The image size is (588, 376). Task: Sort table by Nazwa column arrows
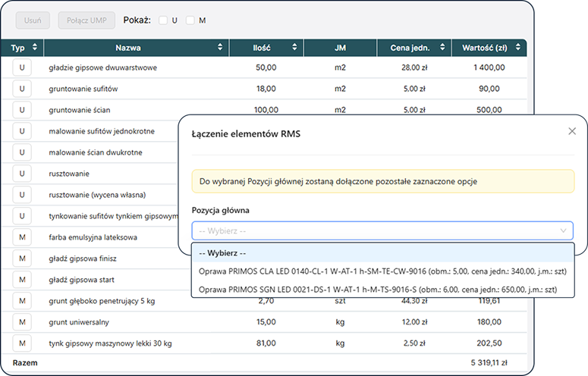coord(220,49)
